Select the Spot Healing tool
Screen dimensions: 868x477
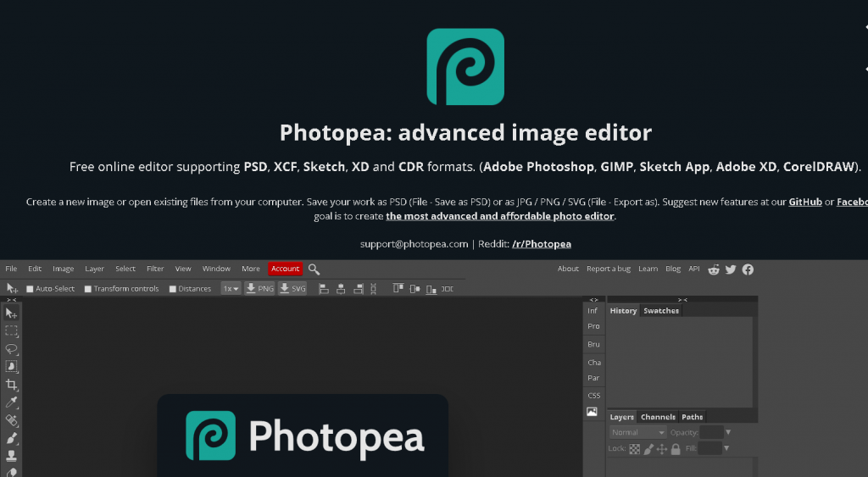[x=12, y=420]
